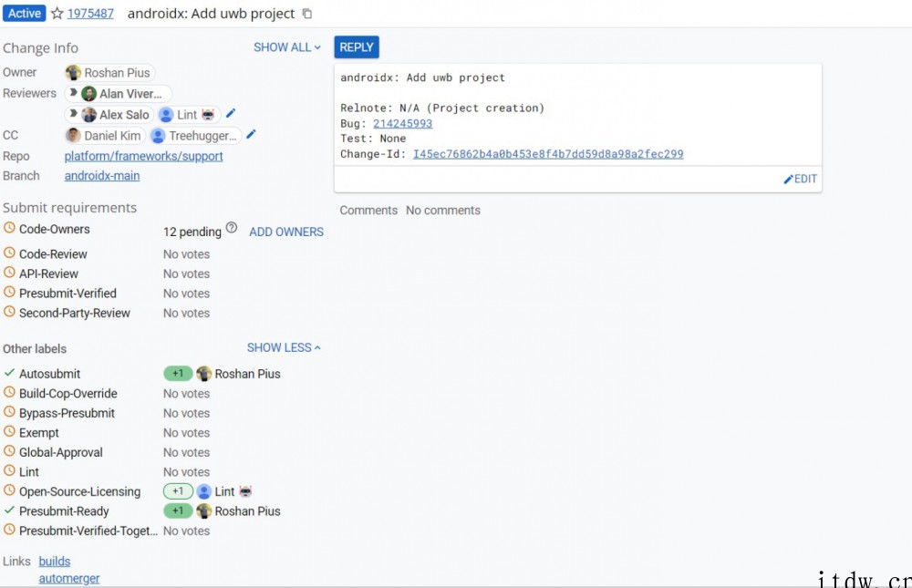Open change number 1975487 link
The image size is (912, 588).
pyautogui.click(x=90, y=14)
